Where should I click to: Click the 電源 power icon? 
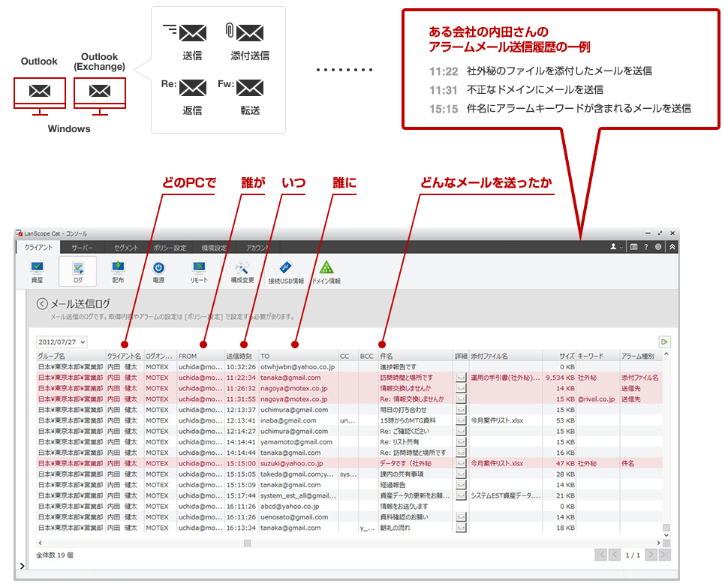click(x=158, y=272)
